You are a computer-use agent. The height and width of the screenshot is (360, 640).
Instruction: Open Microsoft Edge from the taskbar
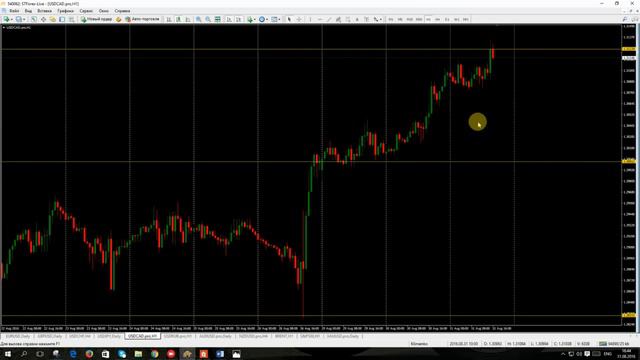[73, 354]
